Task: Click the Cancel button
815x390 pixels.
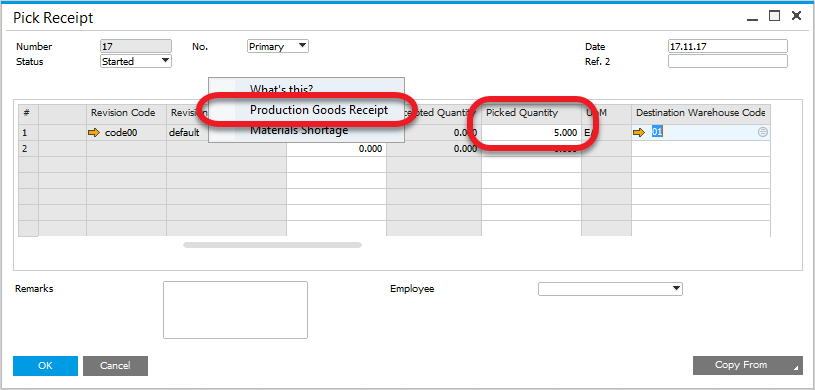Action: coord(115,366)
